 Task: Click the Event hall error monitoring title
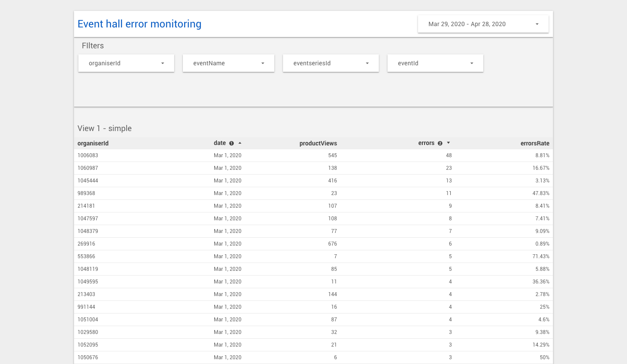point(139,24)
